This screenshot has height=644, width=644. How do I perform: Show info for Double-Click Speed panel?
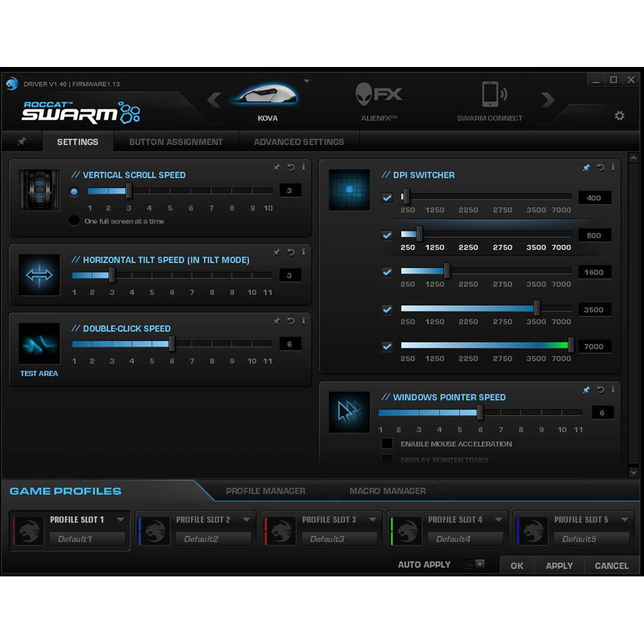303,321
